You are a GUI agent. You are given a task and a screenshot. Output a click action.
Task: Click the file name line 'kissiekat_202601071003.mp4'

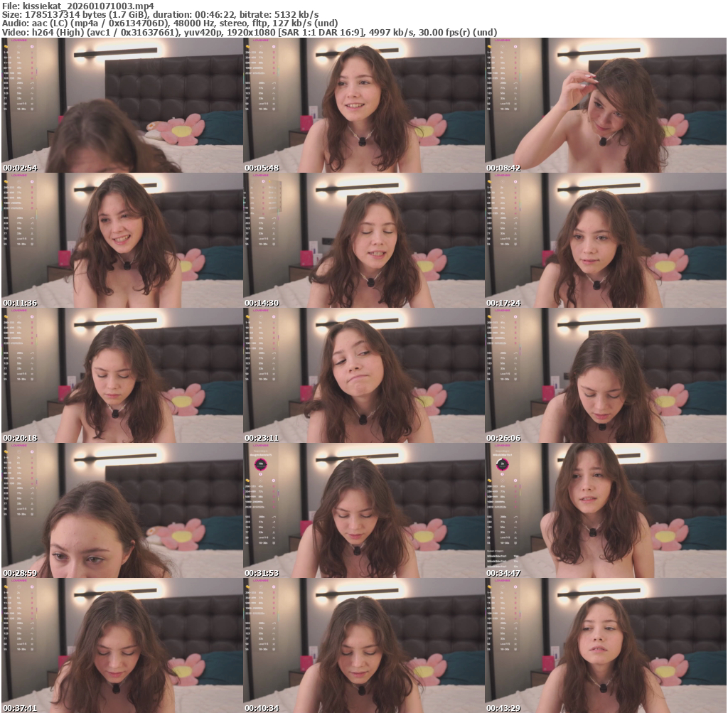coord(78,6)
